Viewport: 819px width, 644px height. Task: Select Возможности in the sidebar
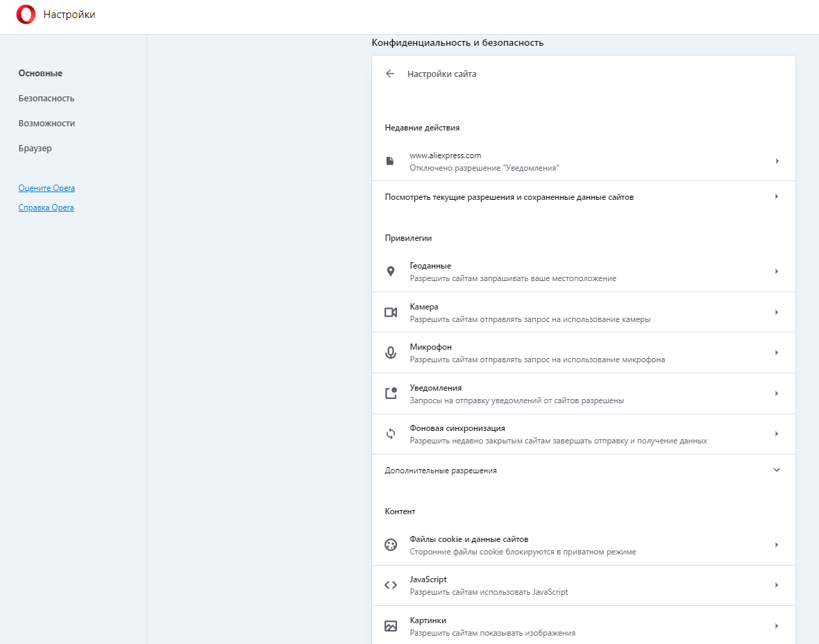click(47, 124)
